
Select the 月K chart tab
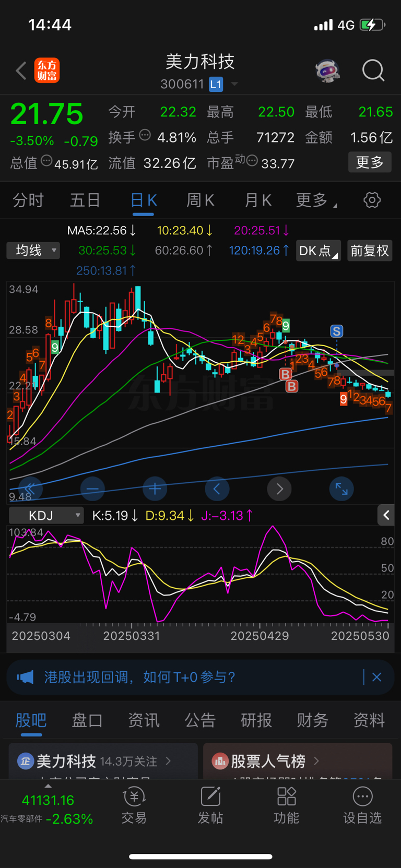coord(258,200)
